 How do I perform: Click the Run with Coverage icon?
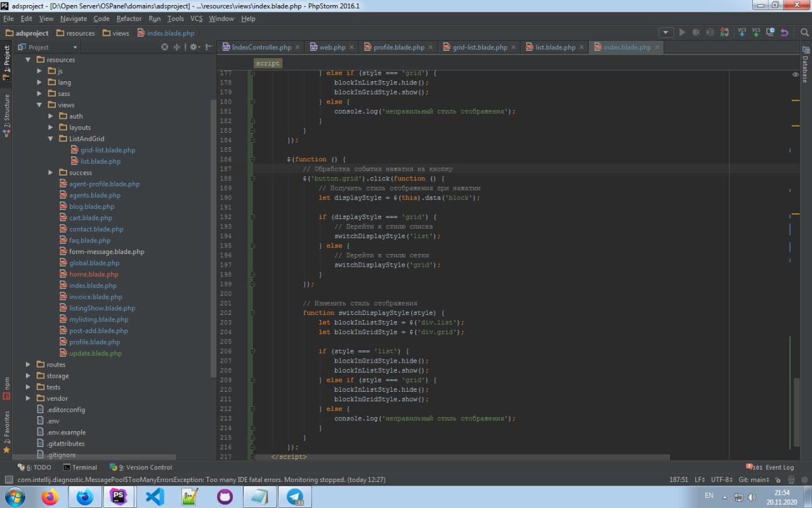[710, 32]
